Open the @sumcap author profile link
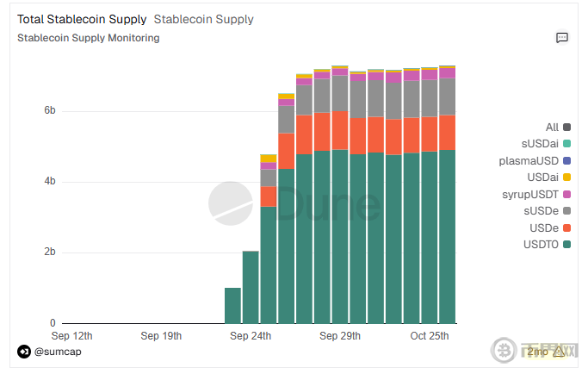The width and height of the screenshot is (588, 374). coord(58,352)
